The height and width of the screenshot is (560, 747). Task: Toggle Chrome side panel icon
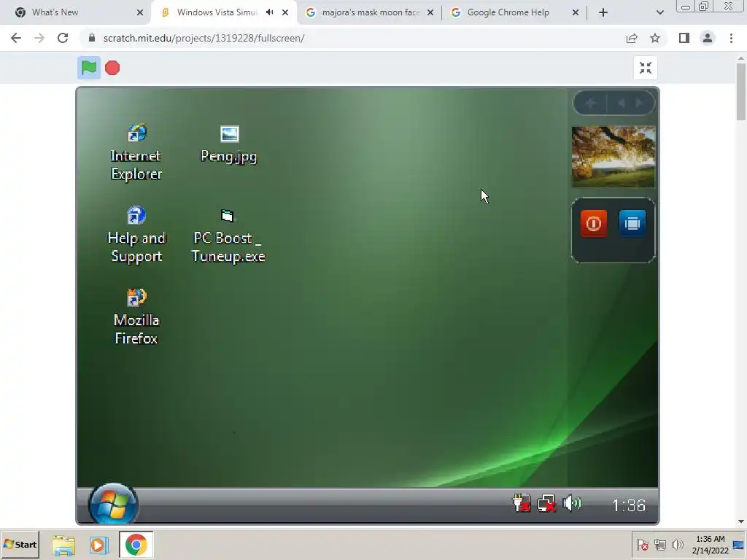click(684, 38)
